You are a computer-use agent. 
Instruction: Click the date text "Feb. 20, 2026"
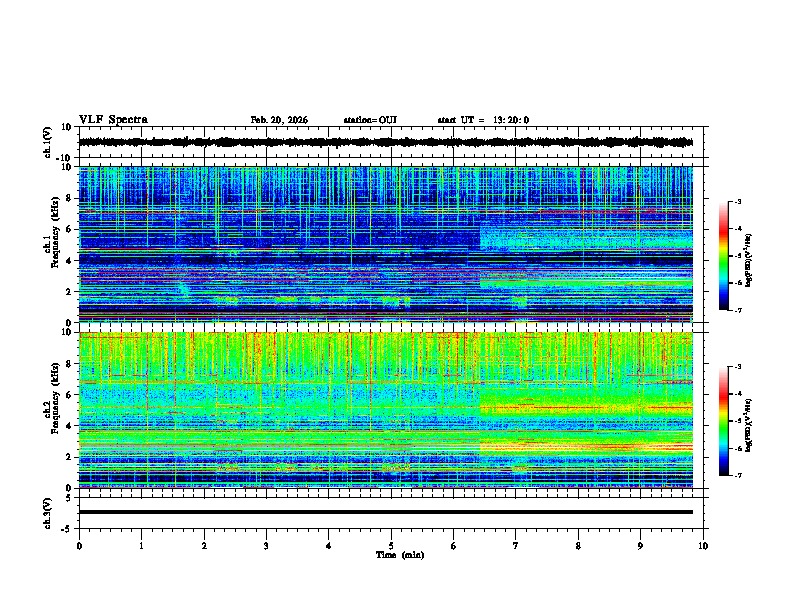(x=279, y=120)
